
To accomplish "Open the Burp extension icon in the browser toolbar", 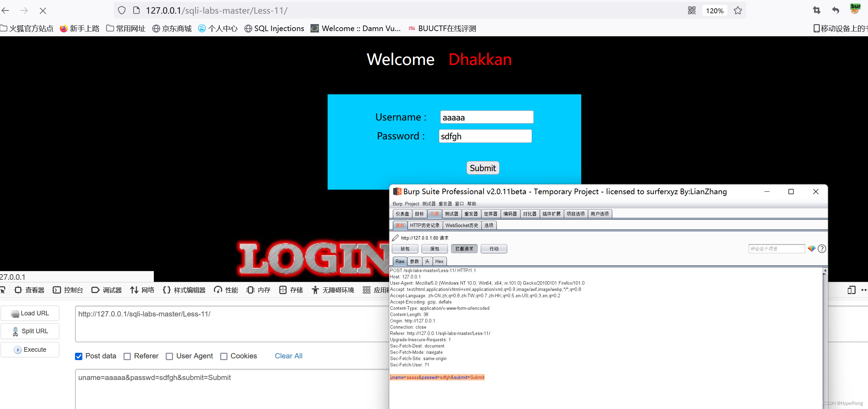I will tap(855, 9).
